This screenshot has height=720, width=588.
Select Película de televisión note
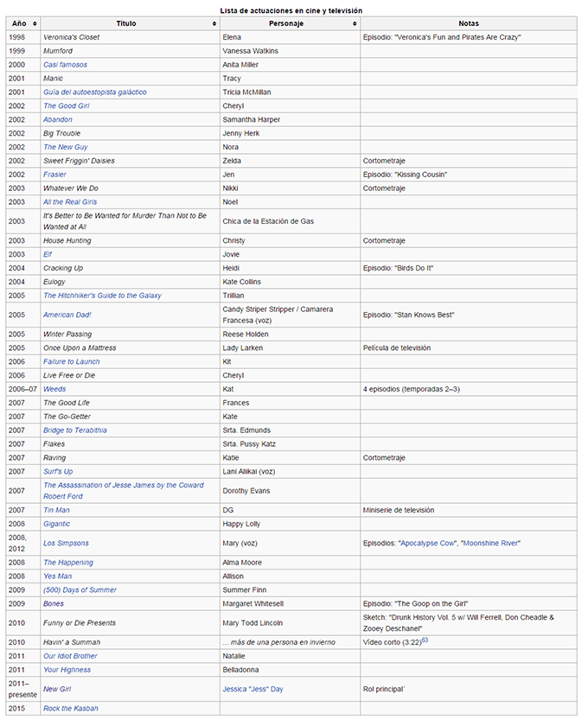point(397,348)
